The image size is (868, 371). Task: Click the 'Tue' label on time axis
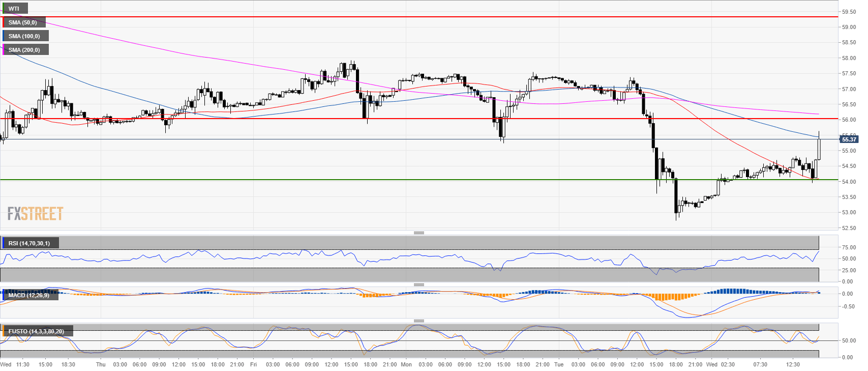pyautogui.click(x=559, y=364)
